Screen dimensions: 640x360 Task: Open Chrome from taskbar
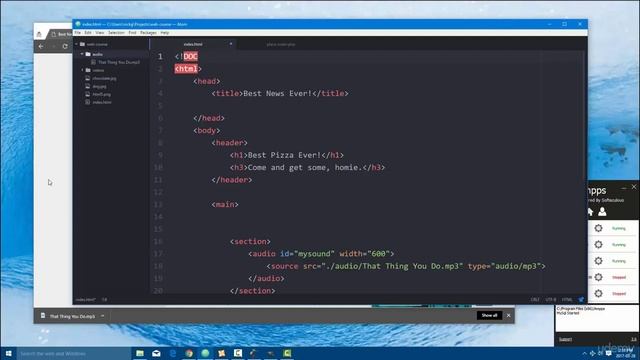pyautogui.click(x=189, y=353)
